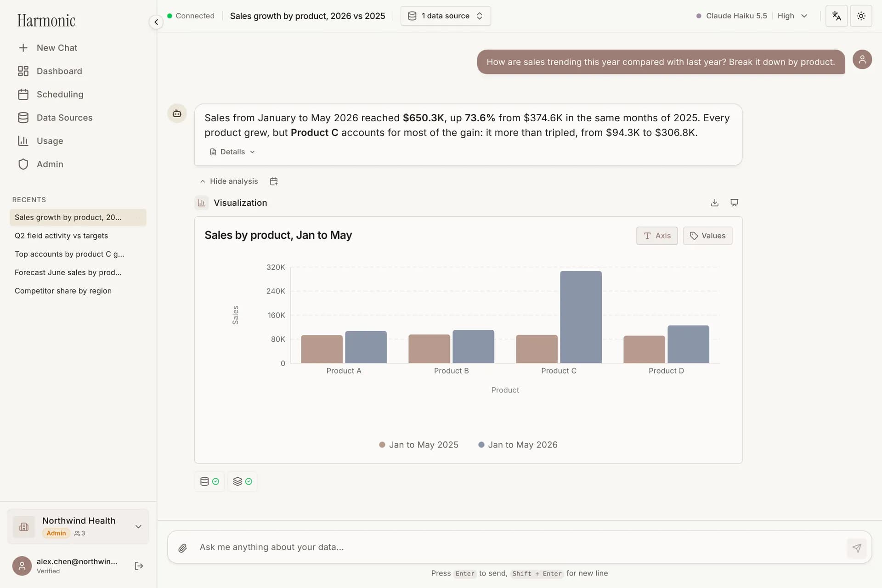Toggle the Axis labels button
Viewport: 882px width, 588px height.
657,236
